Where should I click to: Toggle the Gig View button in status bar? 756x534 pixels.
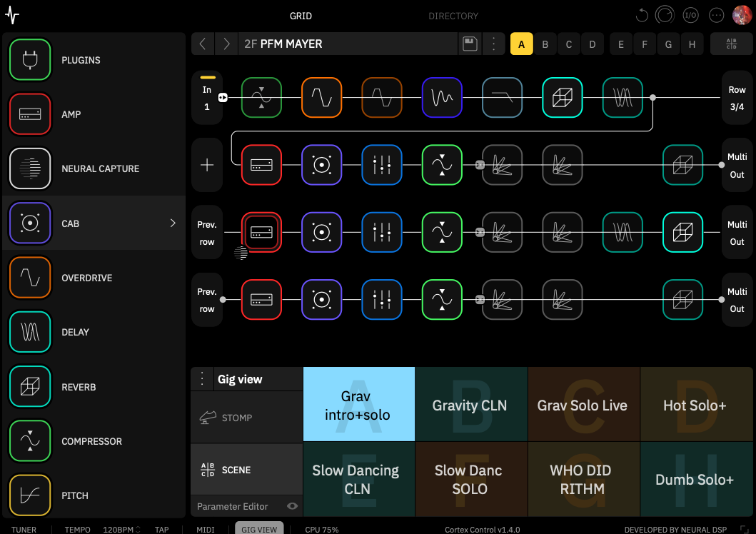(259, 529)
